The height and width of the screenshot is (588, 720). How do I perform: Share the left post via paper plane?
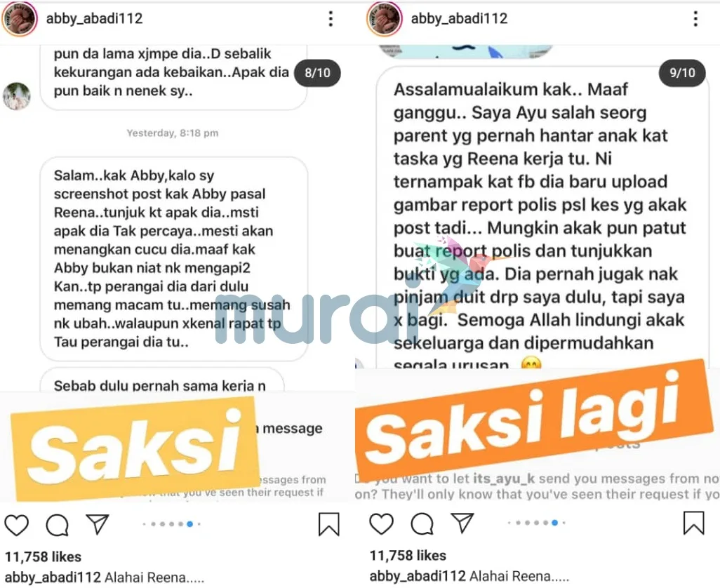pyautogui.click(x=98, y=523)
